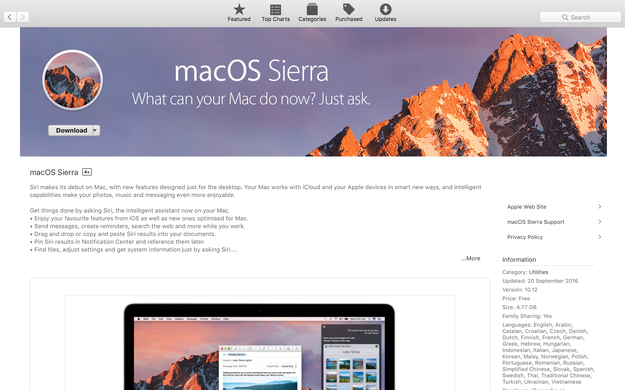
Task: Open the Privacy Policy link
Action: 525,237
